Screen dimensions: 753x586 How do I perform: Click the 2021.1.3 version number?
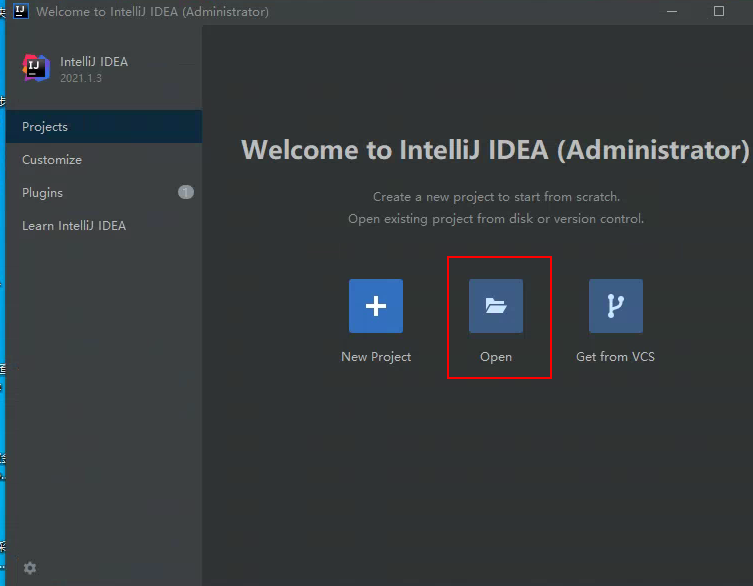[x=81, y=78]
